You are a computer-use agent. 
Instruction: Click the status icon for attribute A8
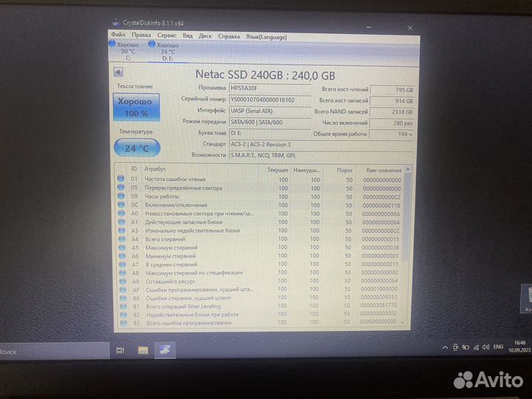[123, 273]
